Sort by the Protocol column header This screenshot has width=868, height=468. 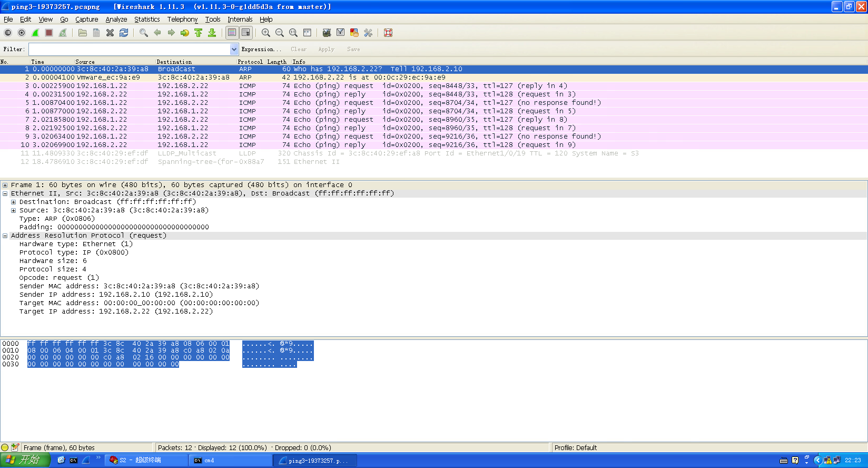[x=250, y=62]
